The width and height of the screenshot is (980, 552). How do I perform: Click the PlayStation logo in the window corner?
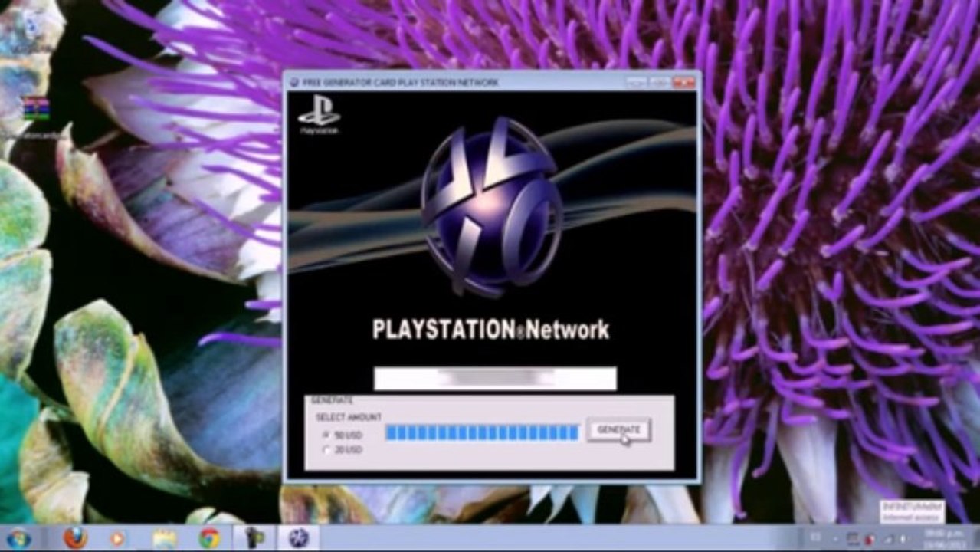(319, 113)
